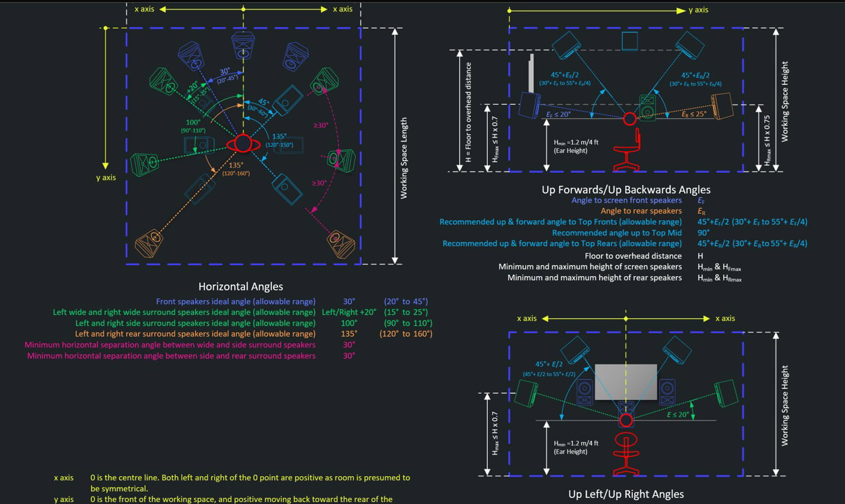This screenshot has width=845, height=504.
Task: Click the '(20° to 45°)' range value
Action: coord(406,301)
